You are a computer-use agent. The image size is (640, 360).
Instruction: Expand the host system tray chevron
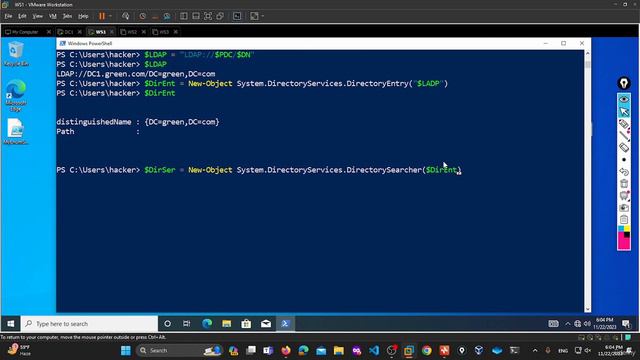coord(535,350)
